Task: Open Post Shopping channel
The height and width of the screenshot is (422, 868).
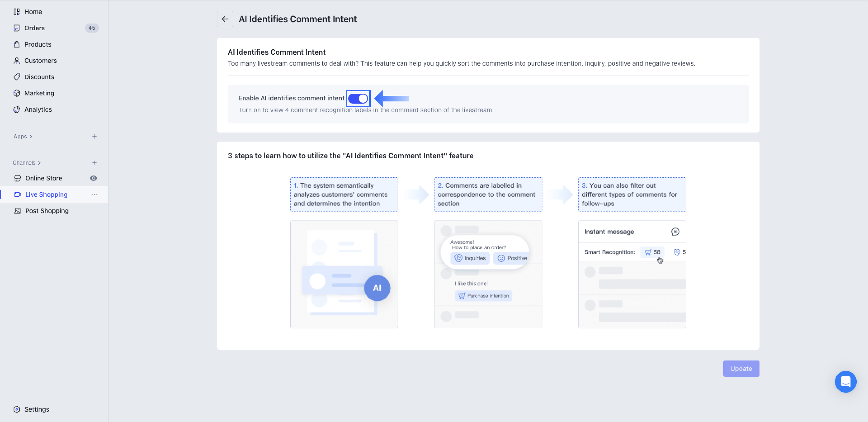Action: point(47,211)
